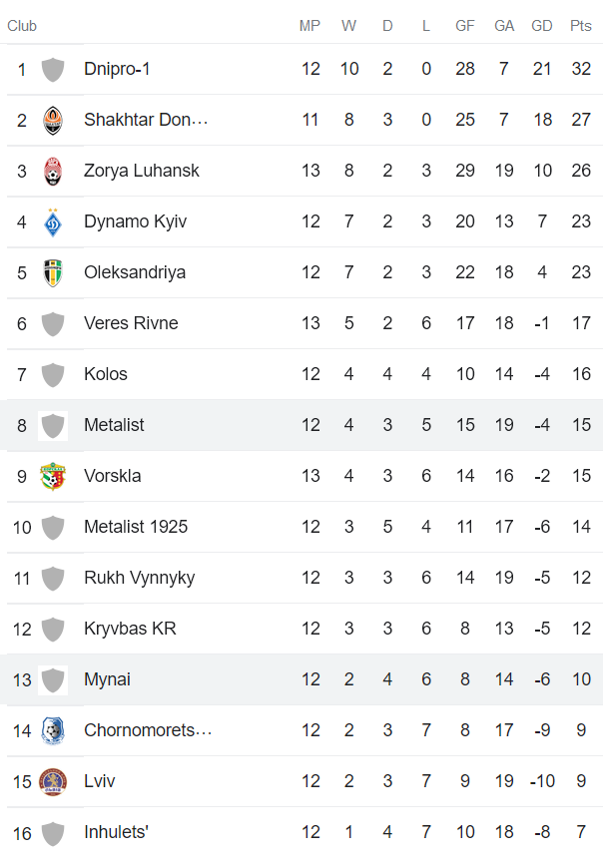Open Oleksandriya via its striped badge
Image resolution: width=603 pixels, height=868 pixels.
(x=52, y=272)
